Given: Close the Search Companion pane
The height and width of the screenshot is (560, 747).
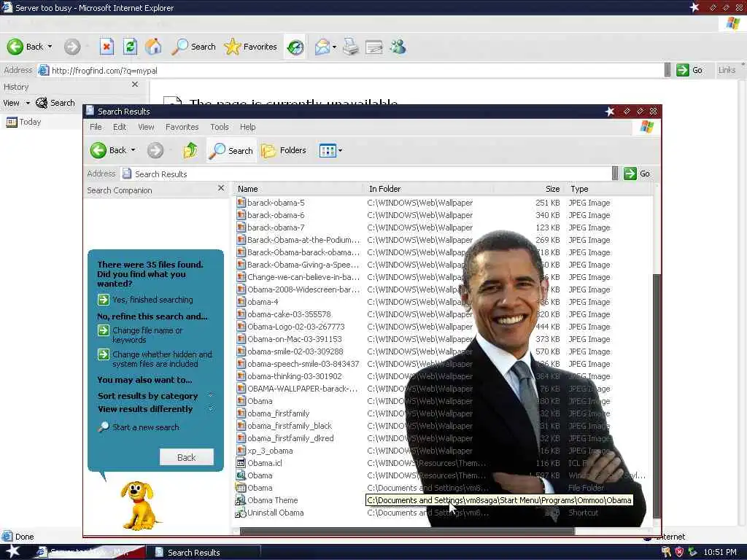Looking at the screenshot, I should [x=220, y=188].
